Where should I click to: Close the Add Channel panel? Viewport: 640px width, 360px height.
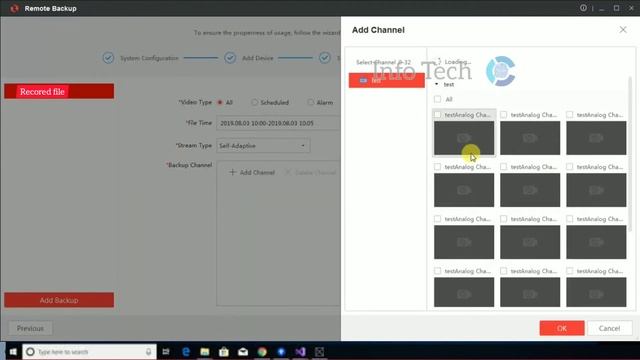point(623,29)
